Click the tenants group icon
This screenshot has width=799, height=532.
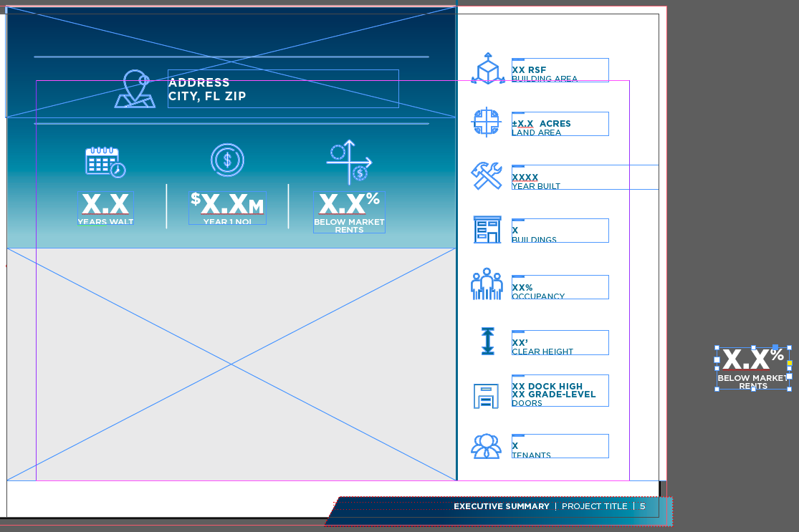pyautogui.click(x=486, y=447)
